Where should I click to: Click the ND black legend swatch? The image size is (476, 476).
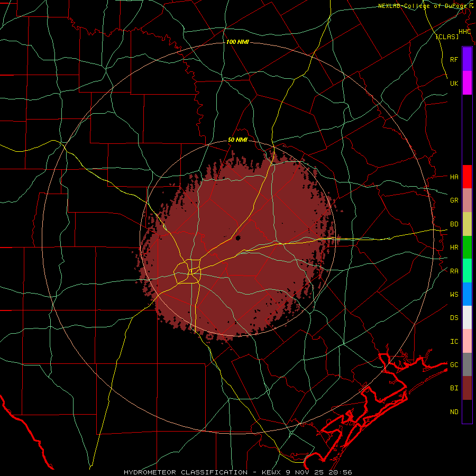[x=467, y=411]
